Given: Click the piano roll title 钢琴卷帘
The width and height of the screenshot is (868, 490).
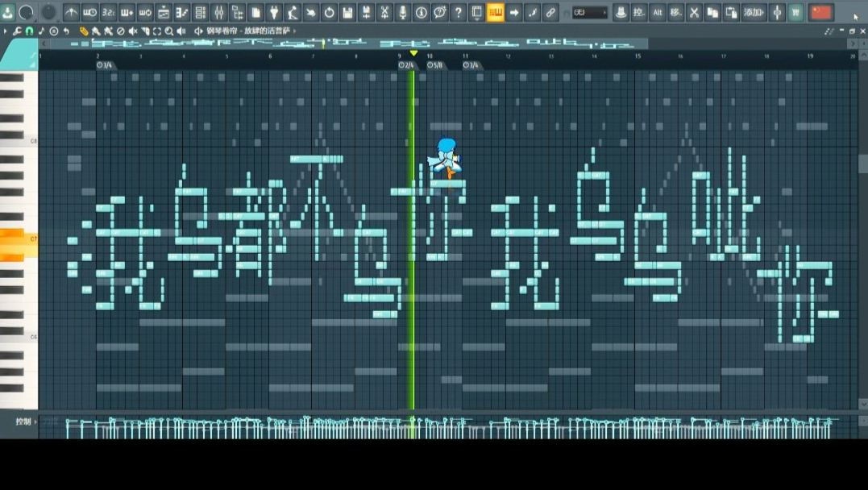Looking at the screenshot, I should point(222,31).
